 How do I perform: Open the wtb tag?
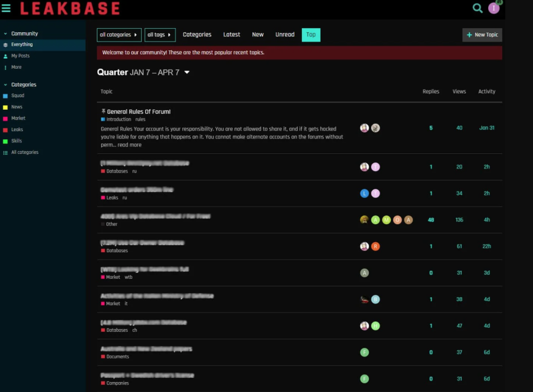click(128, 277)
